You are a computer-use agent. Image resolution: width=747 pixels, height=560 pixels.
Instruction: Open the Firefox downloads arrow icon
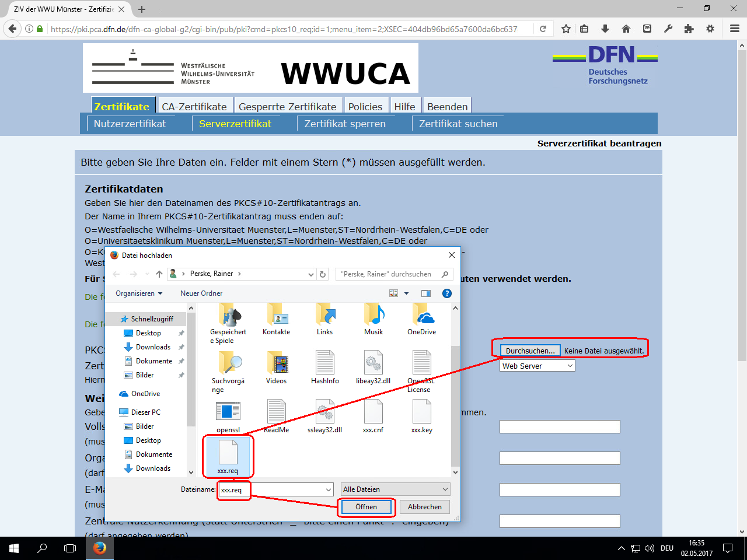605,29
